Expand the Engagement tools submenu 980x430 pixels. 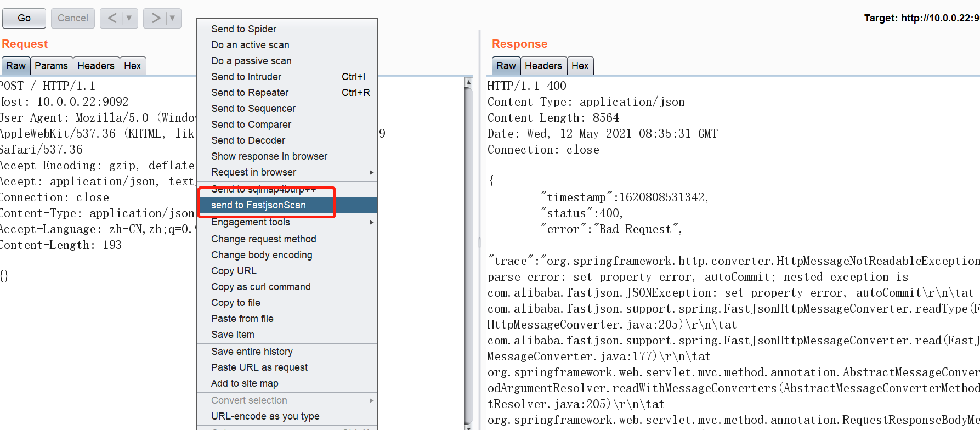click(287, 222)
